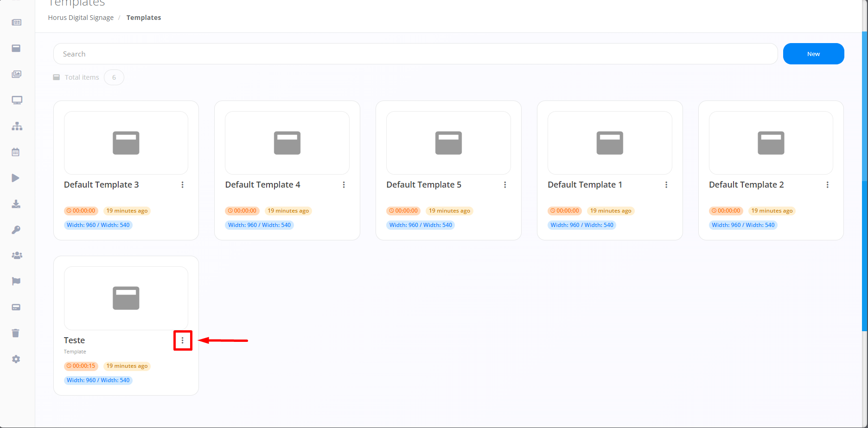
Task: Open the newspaper icon in the sidebar
Action: 17,22
